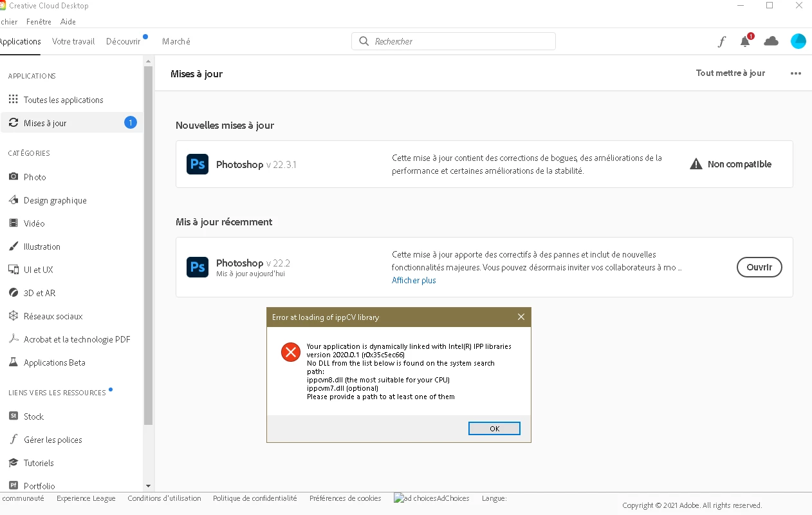This screenshot has height=515, width=812.
Task: Open the account profile avatar
Action: coord(798,41)
